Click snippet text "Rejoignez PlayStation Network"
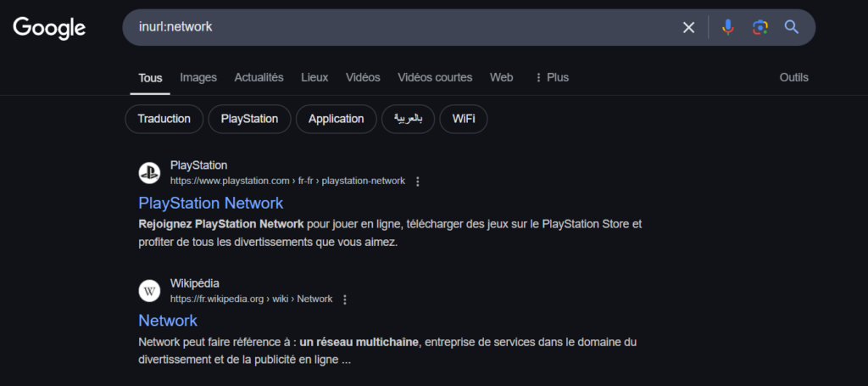Image resolution: width=868 pixels, height=386 pixels. 221,224
